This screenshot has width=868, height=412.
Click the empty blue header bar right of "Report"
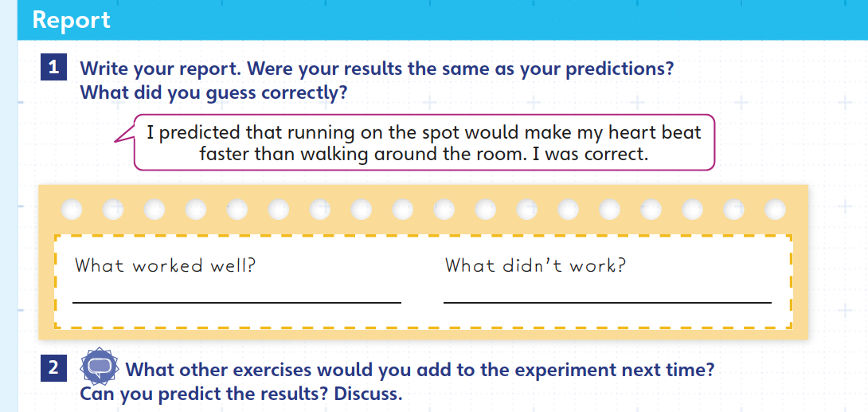[x=478, y=20]
